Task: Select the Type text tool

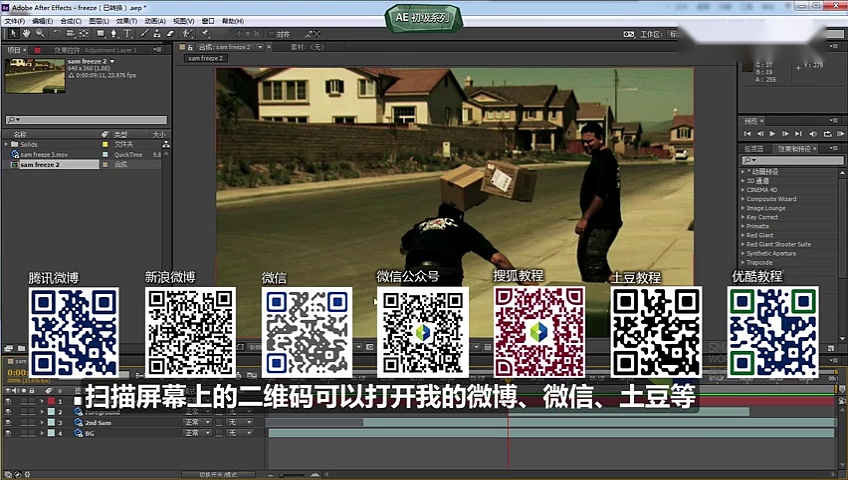Action: [x=127, y=34]
